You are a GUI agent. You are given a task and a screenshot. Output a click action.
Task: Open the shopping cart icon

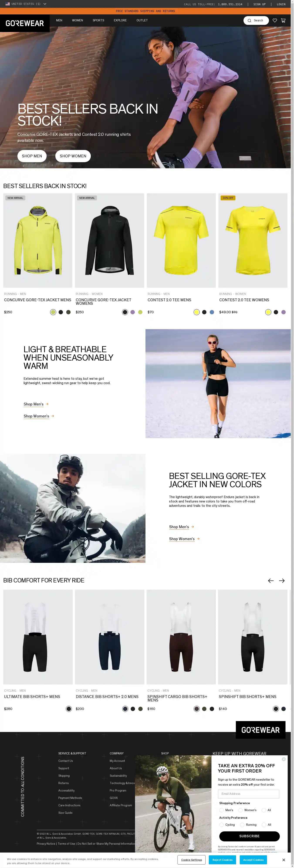283,20
